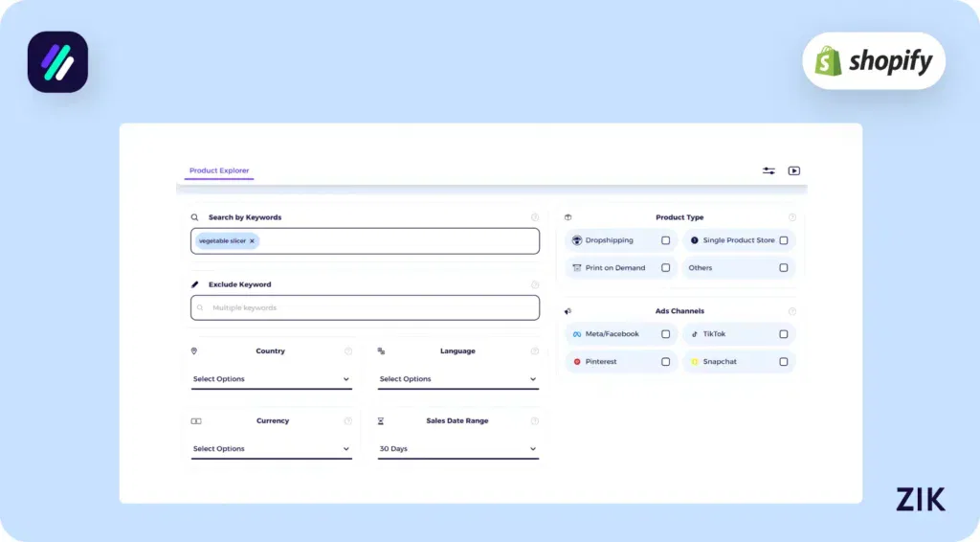Expand the Sales Date Range 30 Days dropdown
This screenshot has width=980, height=542.
[x=458, y=449]
